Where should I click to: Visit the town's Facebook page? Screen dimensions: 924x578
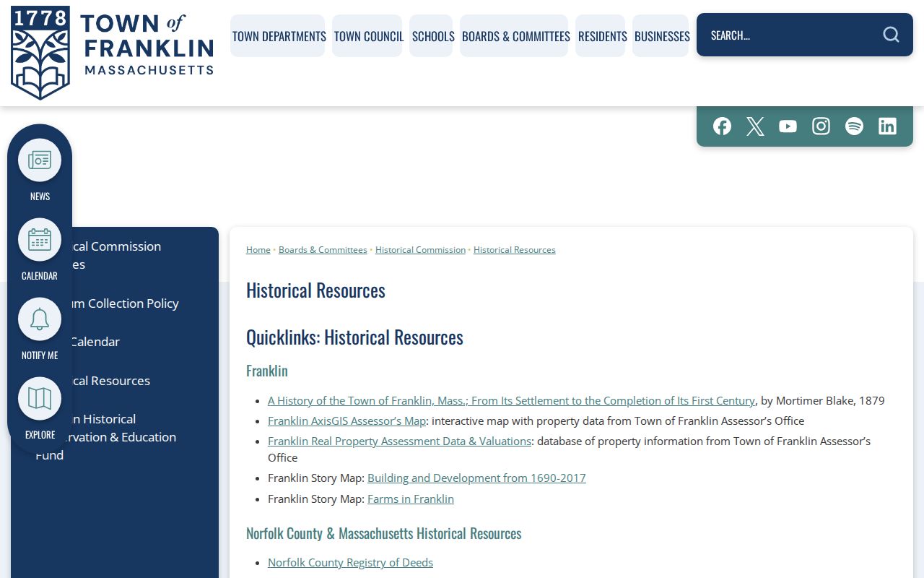pos(722,126)
